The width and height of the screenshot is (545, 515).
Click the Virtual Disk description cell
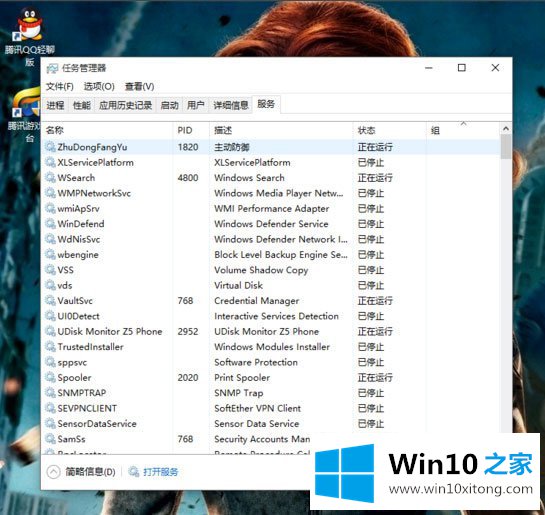(238, 285)
